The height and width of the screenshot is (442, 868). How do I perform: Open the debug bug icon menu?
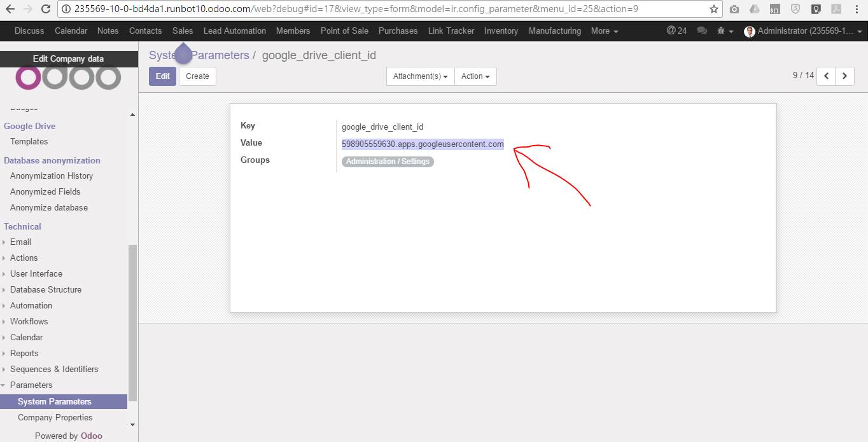coord(722,31)
